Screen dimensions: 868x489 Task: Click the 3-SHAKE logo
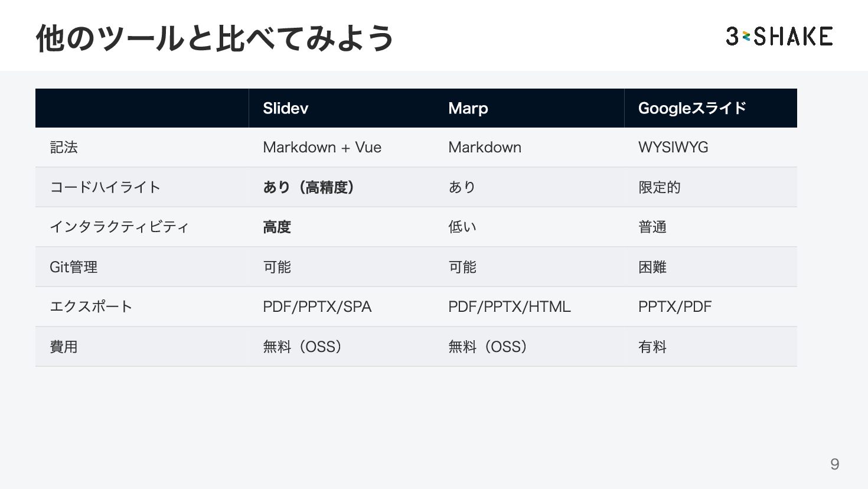coord(779,36)
